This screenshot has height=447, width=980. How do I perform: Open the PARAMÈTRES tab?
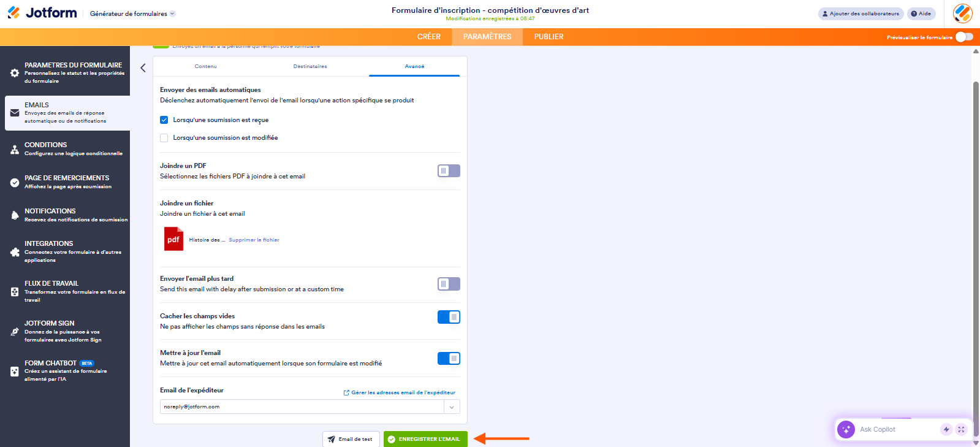[487, 37]
